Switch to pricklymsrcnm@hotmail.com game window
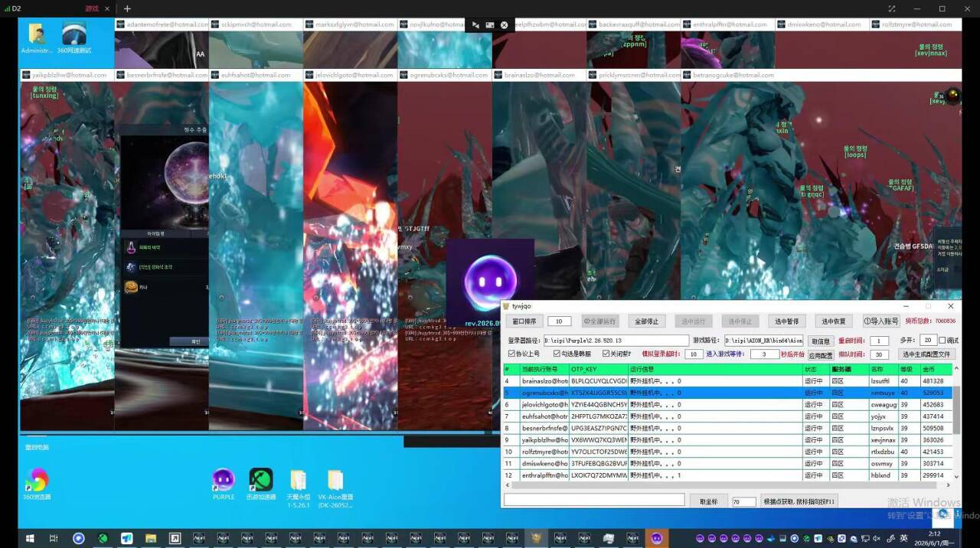This screenshot has height=548, width=980. (633, 75)
